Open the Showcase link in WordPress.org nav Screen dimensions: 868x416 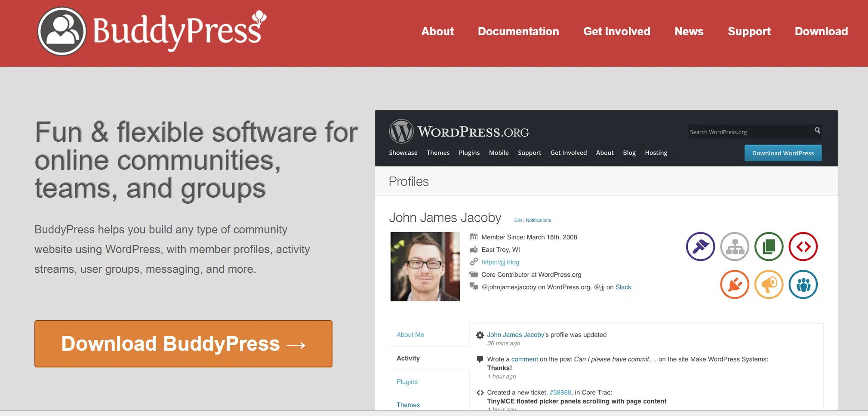[403, 153]
